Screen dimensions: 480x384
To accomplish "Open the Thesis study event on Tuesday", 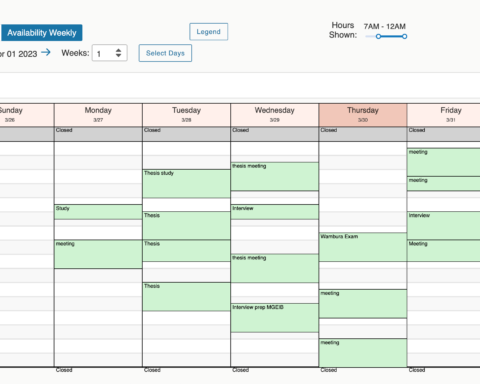I will click(x=186, y=184).
